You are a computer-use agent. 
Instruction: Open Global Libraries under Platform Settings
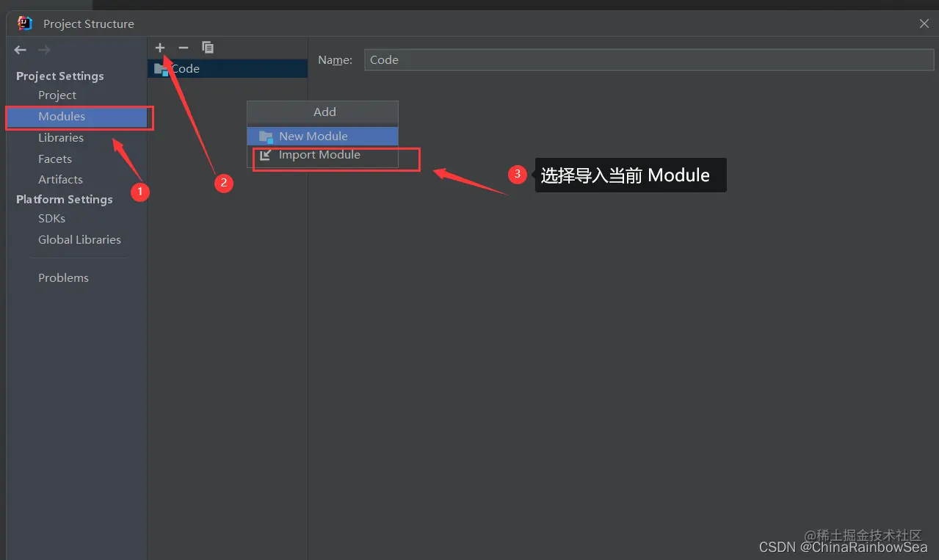tap(79, 240)
